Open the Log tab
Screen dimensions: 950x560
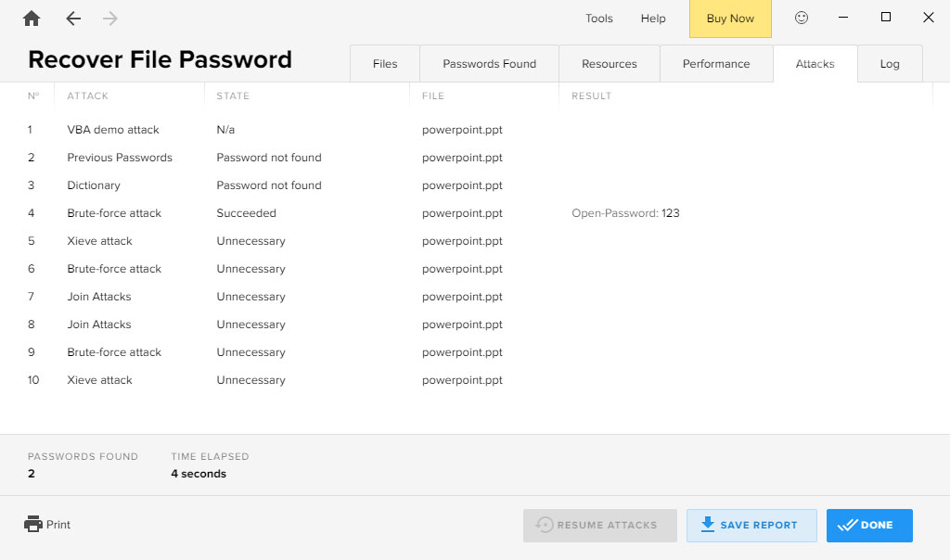pyautogui.click(x=889, y=64)
